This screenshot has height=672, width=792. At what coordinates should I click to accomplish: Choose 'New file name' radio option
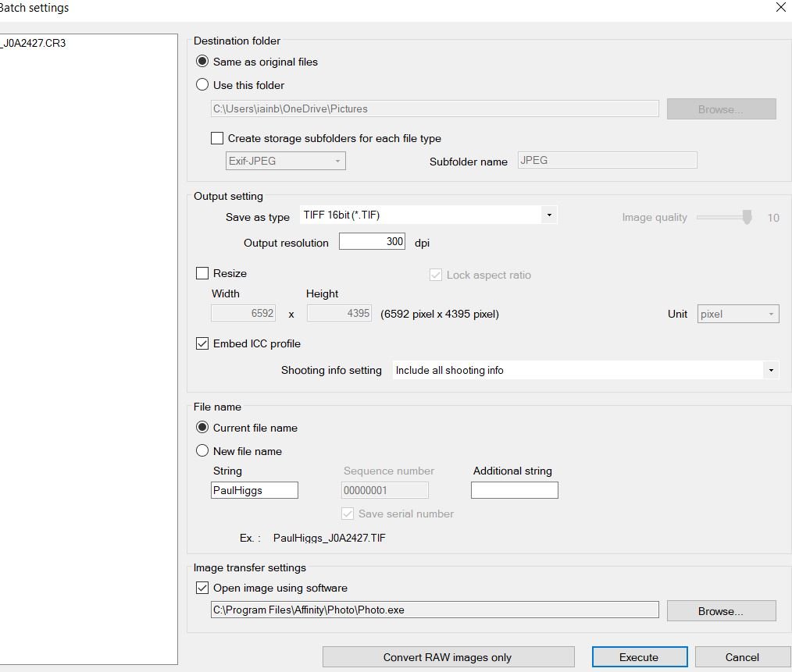(202, 451)
